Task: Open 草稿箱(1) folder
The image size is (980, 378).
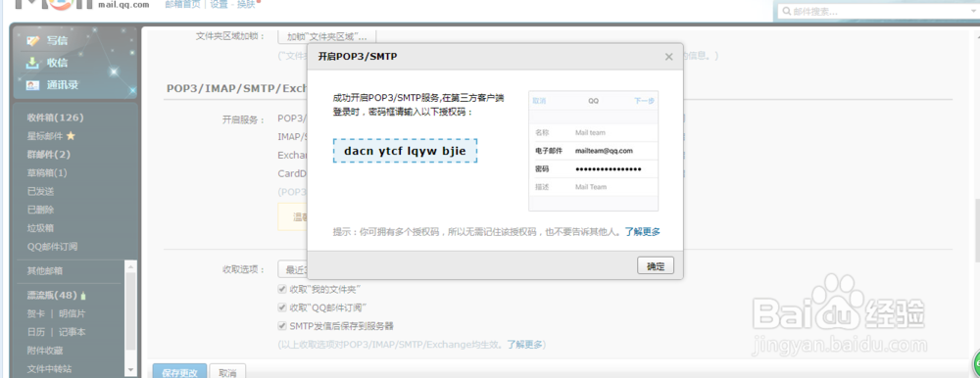Action: click(47, 172)
